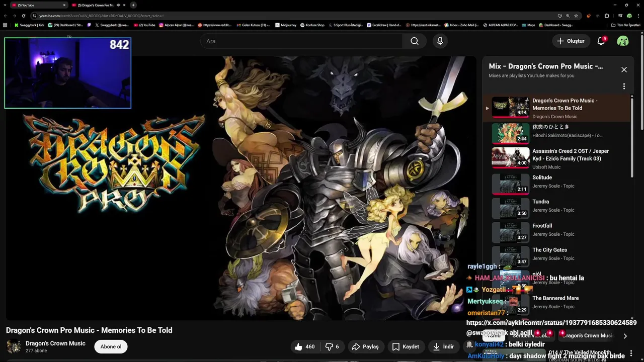Open the media control icon in toolbar
Image resolution: width=644 pixels, height=362 pixels.
[620, 16]
